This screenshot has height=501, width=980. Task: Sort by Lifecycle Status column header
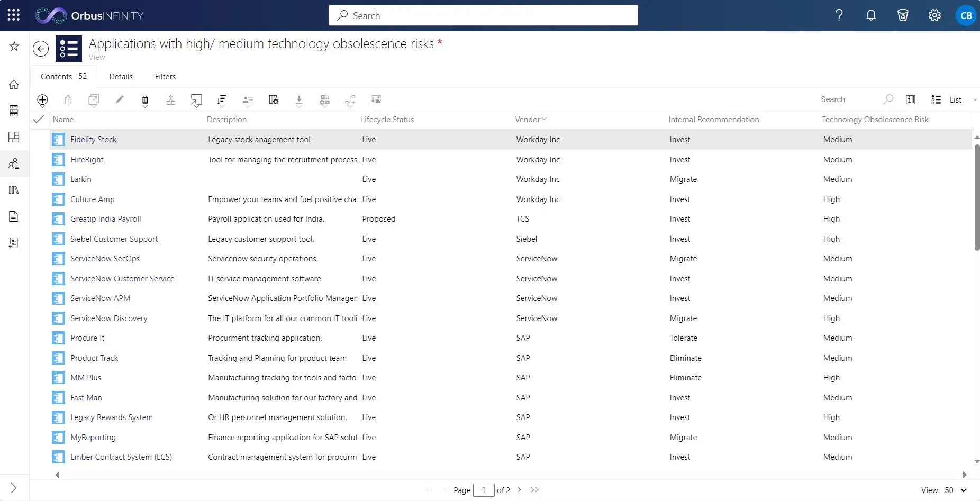(x=387, y=120)
